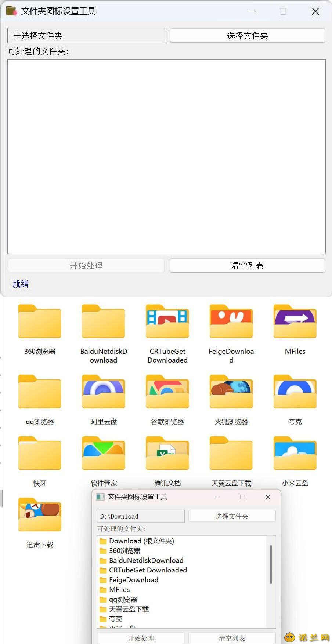Open the BaiduNetdiskDownload folder icon
Viewport: 332px width, 644px height.
(x=104, y=321)
